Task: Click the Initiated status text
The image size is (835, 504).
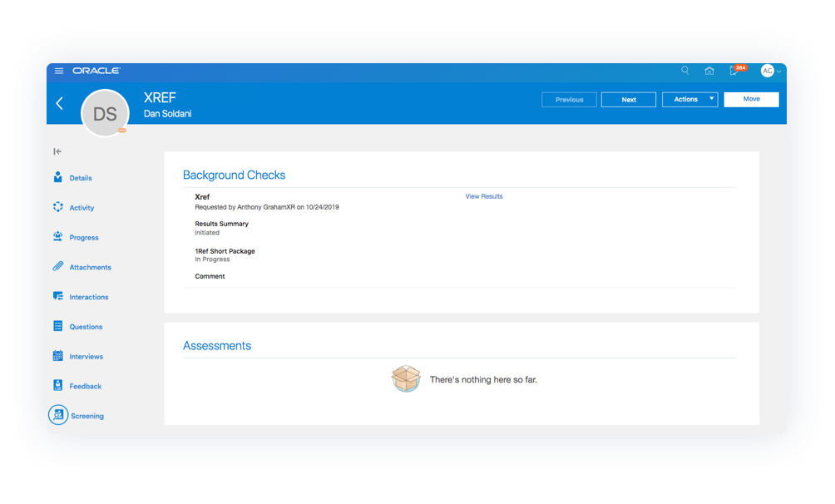Action: 206,233
